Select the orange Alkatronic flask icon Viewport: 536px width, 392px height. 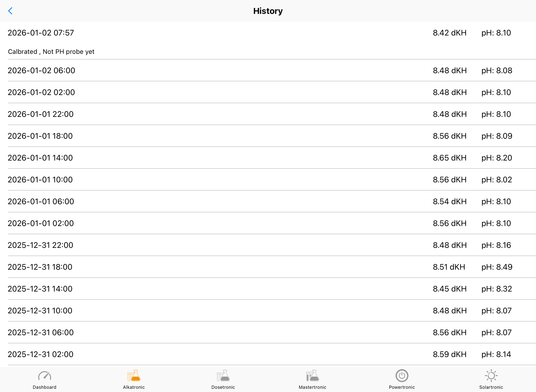pos(134,376)
